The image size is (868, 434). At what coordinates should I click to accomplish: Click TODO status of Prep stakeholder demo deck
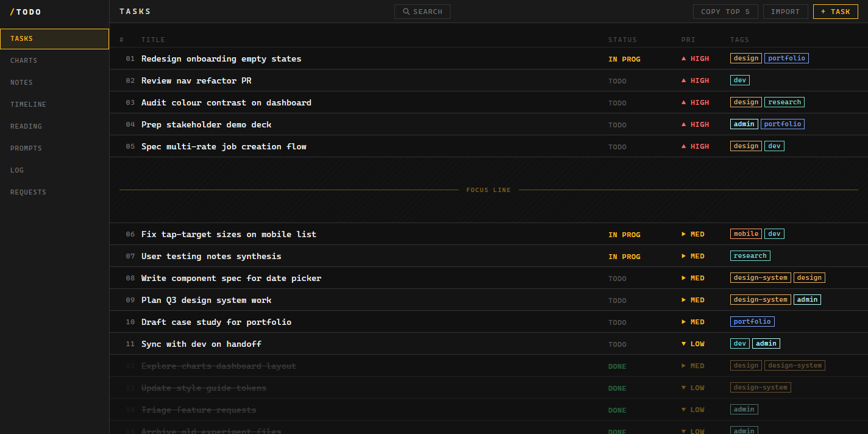617,125
